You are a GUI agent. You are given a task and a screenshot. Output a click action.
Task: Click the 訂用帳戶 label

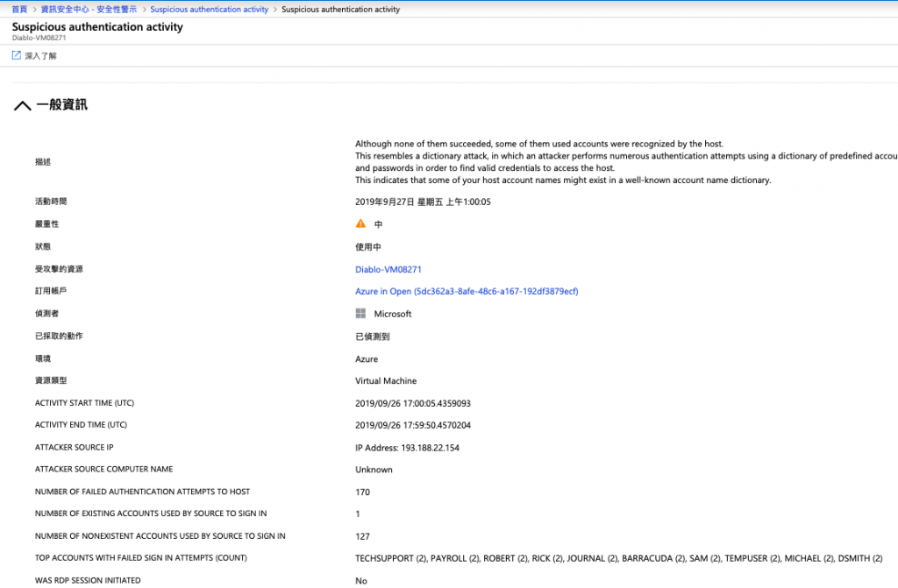pyautogui.click(x=51, y=291)
